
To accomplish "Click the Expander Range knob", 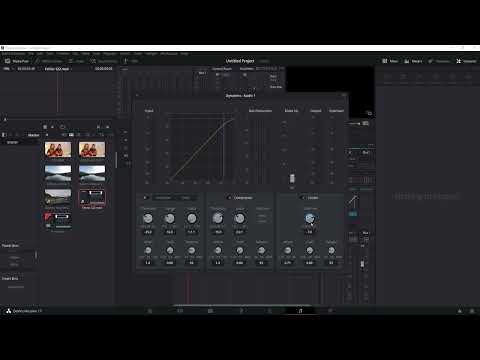I will (170, 218).
